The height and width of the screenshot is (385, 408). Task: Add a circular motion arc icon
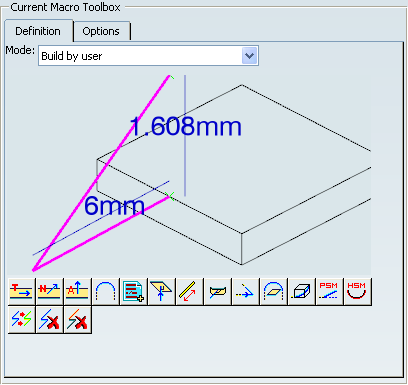tap(106, 292)
